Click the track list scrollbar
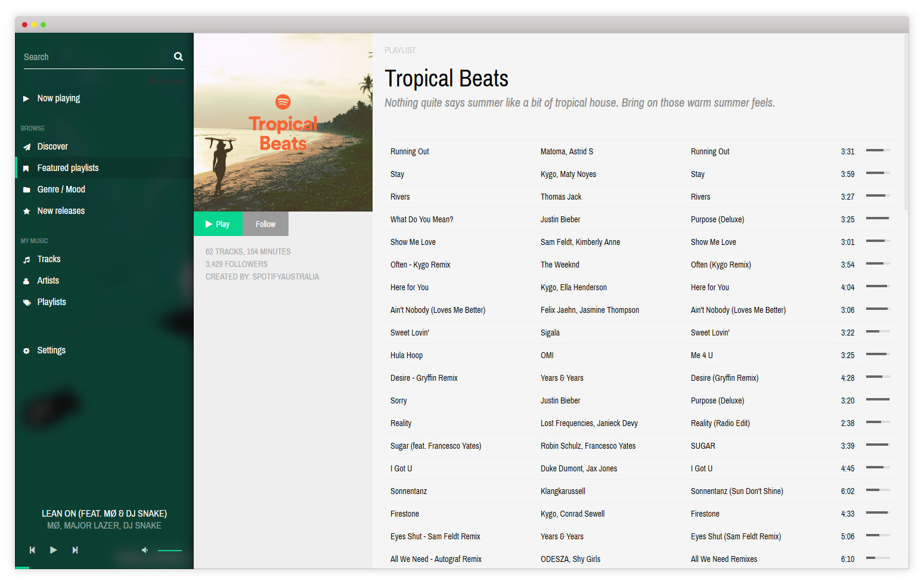The width and height of the screenshot is (924, 584). [x=906, y=122]
